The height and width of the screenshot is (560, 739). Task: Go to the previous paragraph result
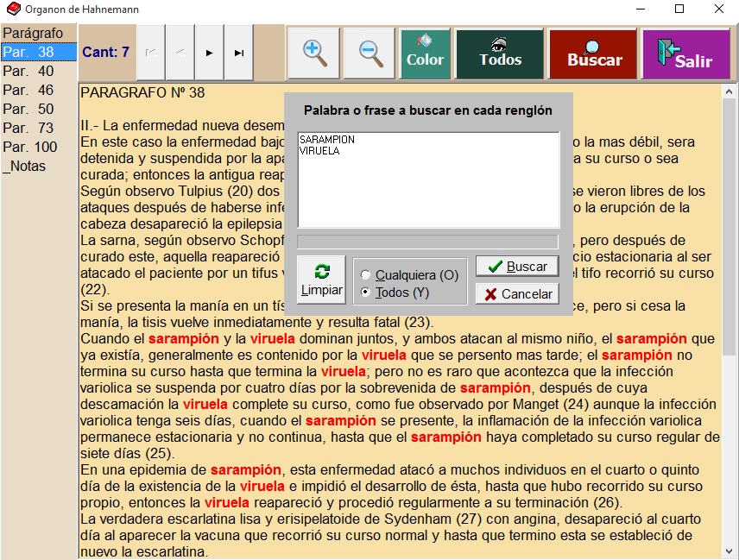click(x=180, y=53)
